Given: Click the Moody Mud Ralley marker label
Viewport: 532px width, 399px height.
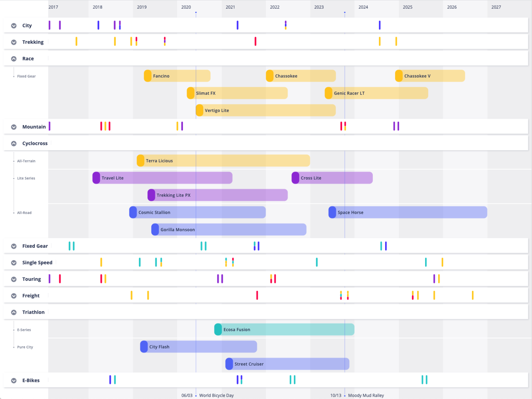Looking at the screenshot, I should (x=366, y=395).
